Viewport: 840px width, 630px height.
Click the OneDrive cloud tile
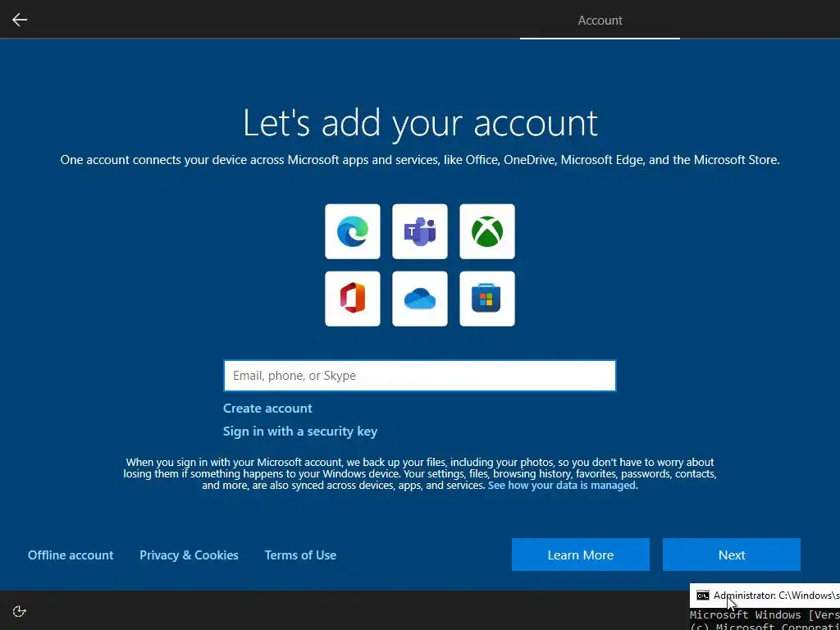pyautogui.click(x=420, y=299)
